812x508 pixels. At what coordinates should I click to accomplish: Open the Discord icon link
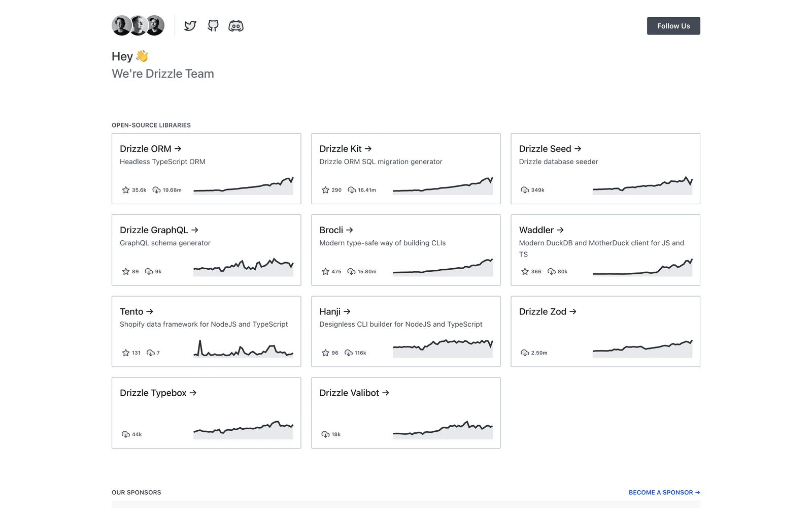(236, 26)
